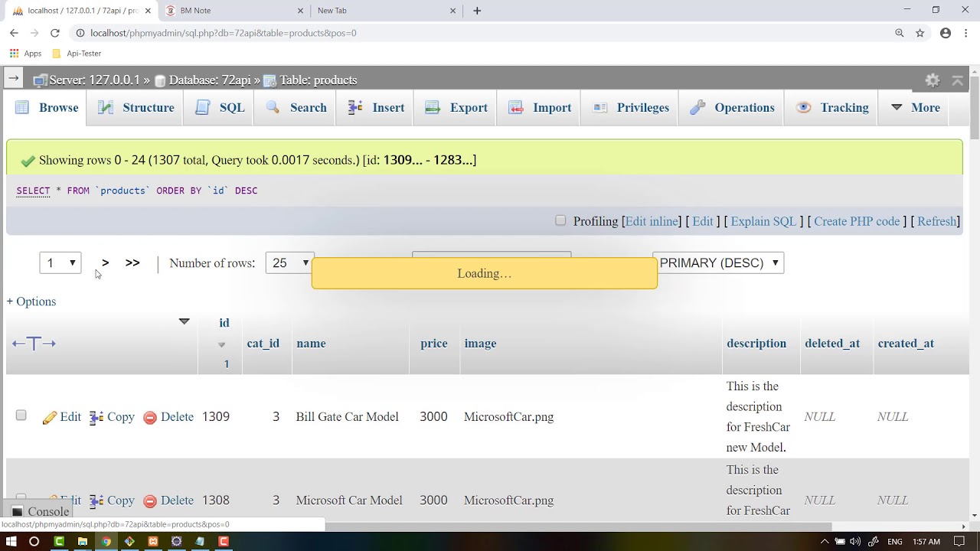
Task: Enable the Profiling checkbox
Action: (560, 220)
